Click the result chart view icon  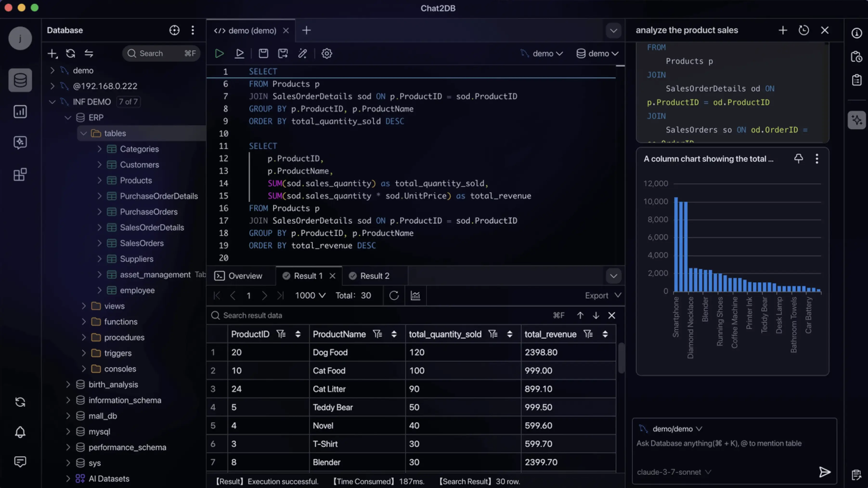click(415, 296)
